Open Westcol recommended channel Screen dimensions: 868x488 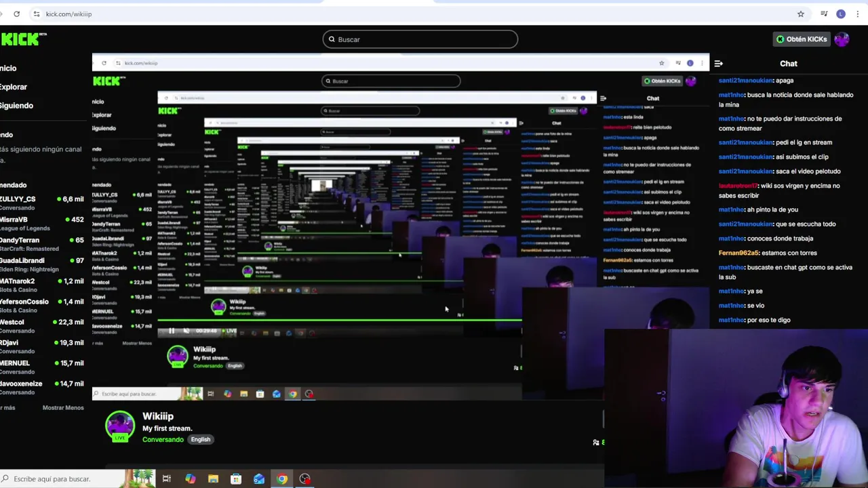point(42,326)
